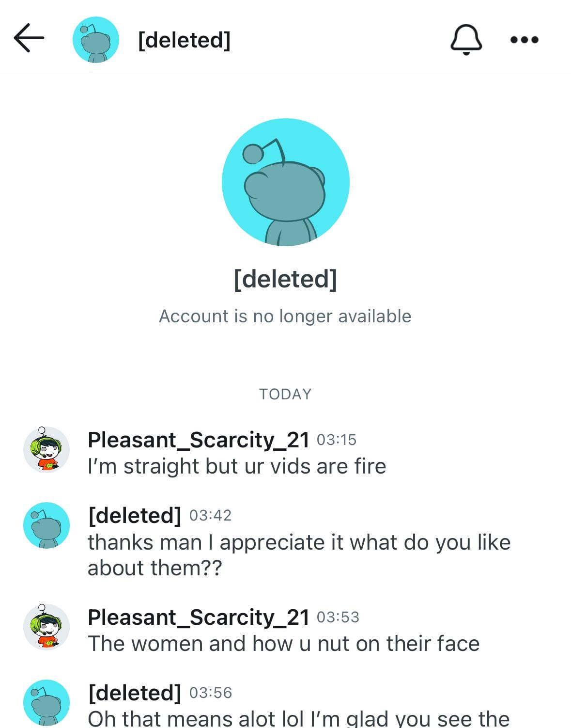This screenshot has height=728, width=571.
Task: Tap deleted user avatar on 03:56 message
Action: [46, 703]
